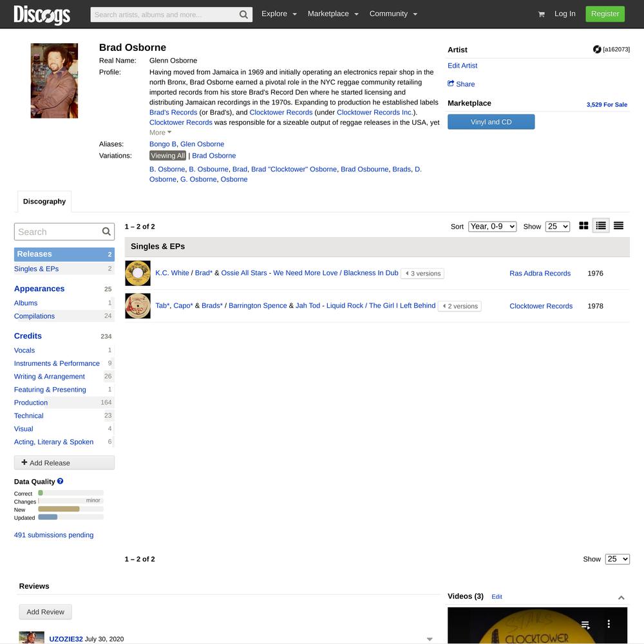Open Clocktower Records label link in results
The width and height of the screenshot is (644, 644).
pyautogui.click(x=540, y=306)
